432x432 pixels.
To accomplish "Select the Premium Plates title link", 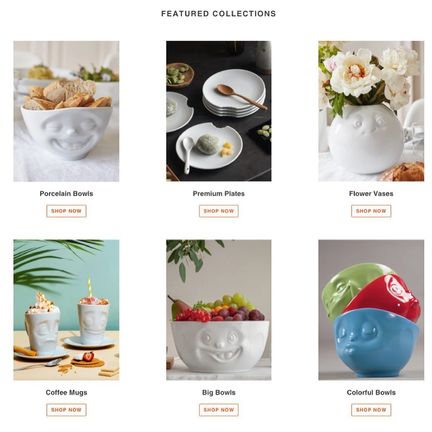I will 219,194.
